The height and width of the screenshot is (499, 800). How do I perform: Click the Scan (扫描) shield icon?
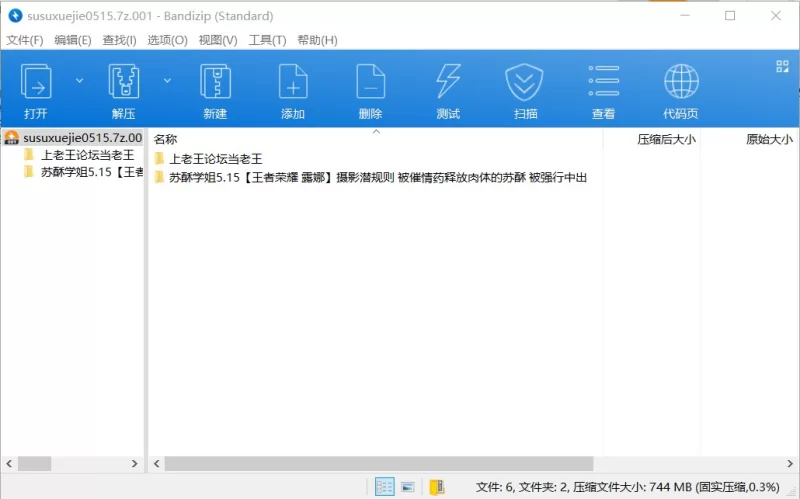[524, 82]
